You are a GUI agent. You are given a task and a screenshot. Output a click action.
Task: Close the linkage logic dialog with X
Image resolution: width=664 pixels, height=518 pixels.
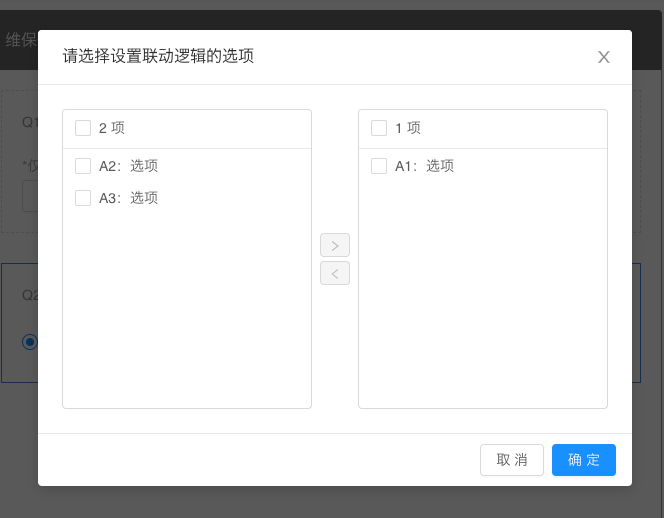click(603, 57)
